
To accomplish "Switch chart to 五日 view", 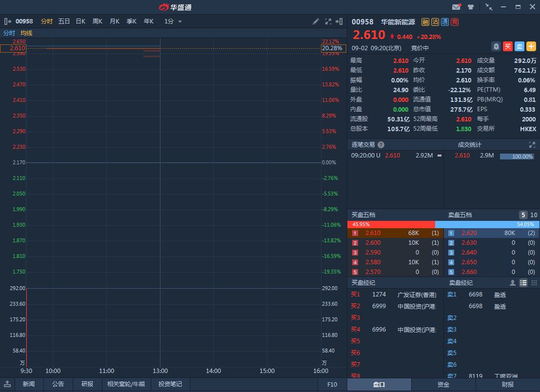I will coord(64,21).
